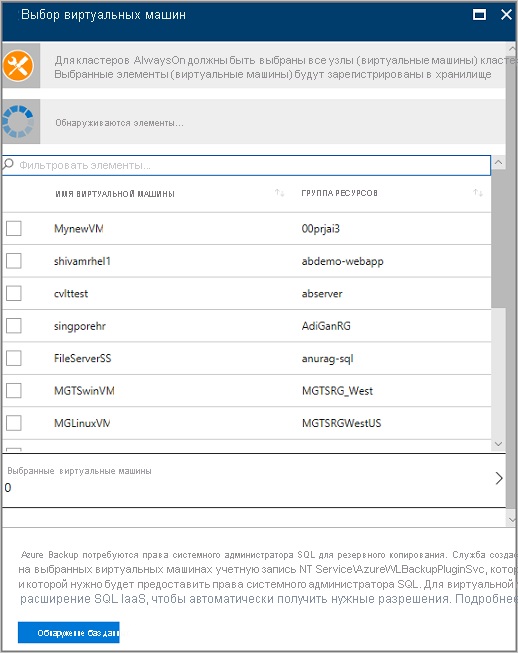Viewport: 518px width, 653px height.
Task: Click the MGTSRG_West resource group cell
Action: [337, 391]
